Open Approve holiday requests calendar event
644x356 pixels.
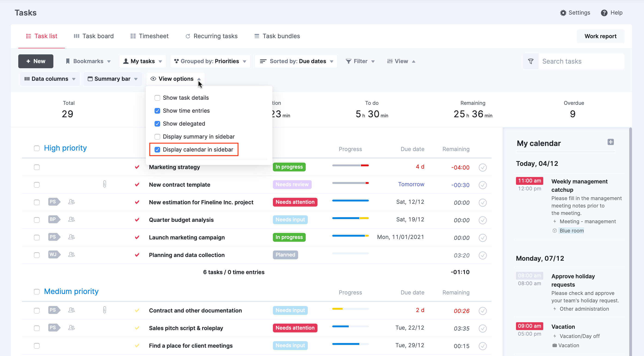[573, 280]
